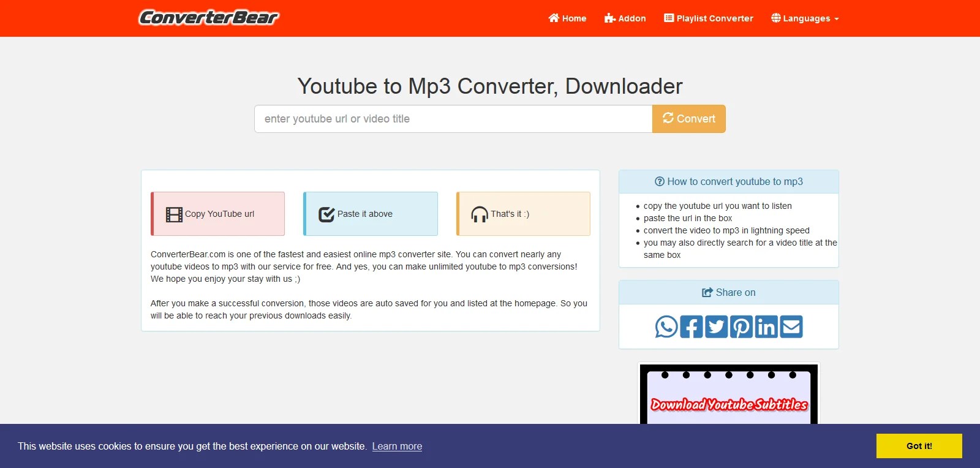Screen dimensions: 980x468
Task: Click 'paste the url in the box' text
Action: pyautogui.click(x=688, y=218)
